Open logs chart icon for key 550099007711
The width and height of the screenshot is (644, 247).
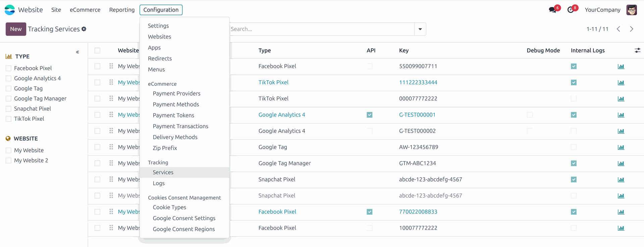click(x=621, y=66)
